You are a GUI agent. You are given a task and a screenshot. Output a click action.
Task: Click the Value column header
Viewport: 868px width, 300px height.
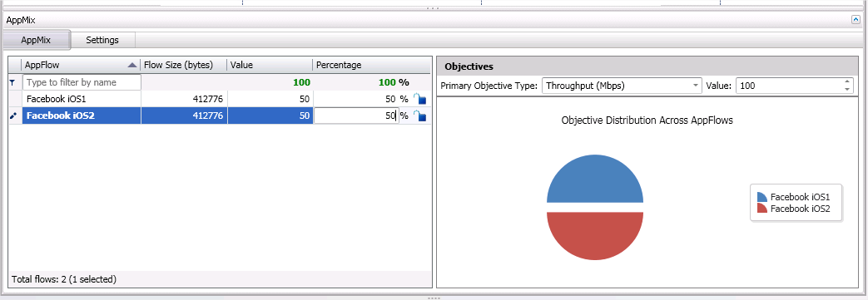pyautogui.click(x=270, y=65)
